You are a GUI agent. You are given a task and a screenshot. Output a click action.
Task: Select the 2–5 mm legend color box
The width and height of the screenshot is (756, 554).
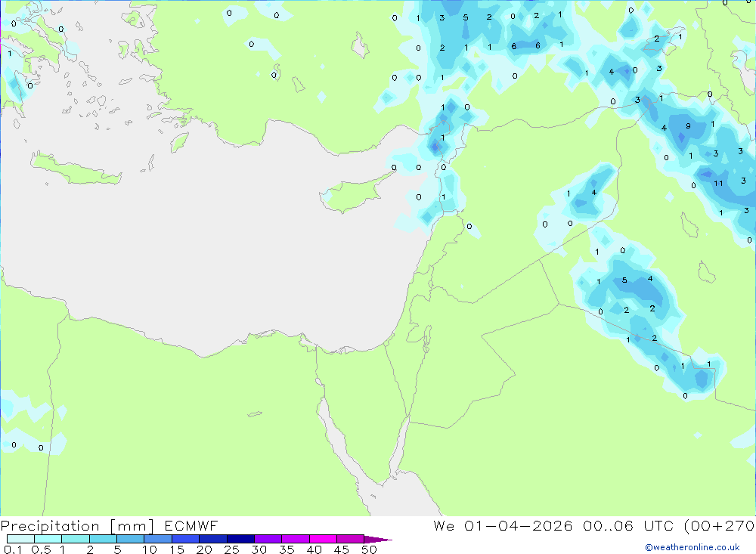point(103,539)
